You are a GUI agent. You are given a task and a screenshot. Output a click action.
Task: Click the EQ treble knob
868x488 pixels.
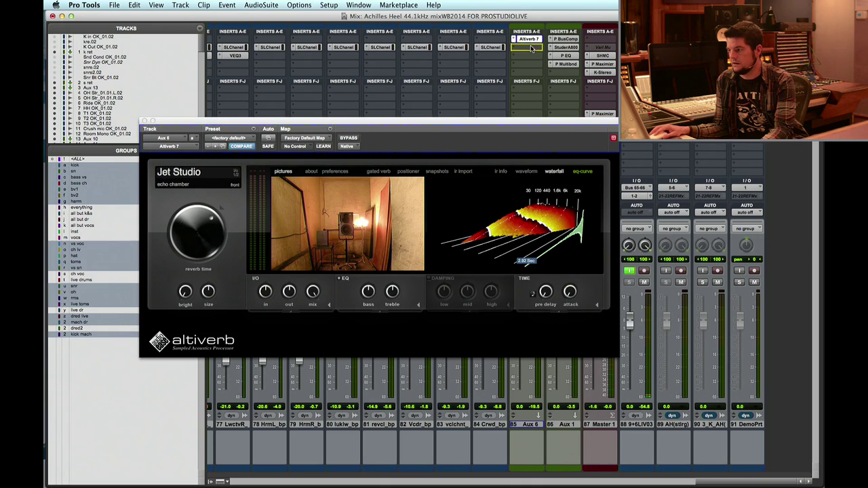pos(392,291)
